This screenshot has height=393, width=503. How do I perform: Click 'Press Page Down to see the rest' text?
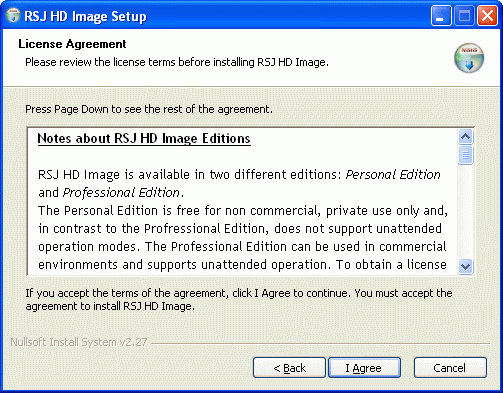[149, 109]
